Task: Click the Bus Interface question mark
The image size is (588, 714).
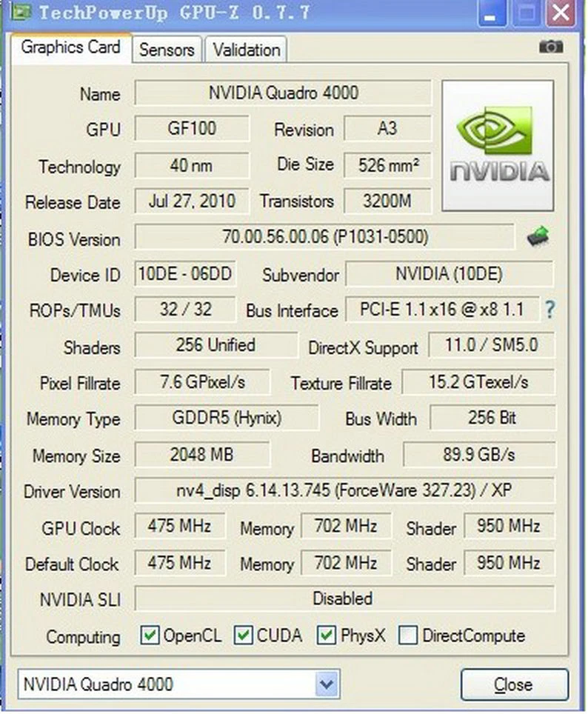Action: [x=549, y=310]
